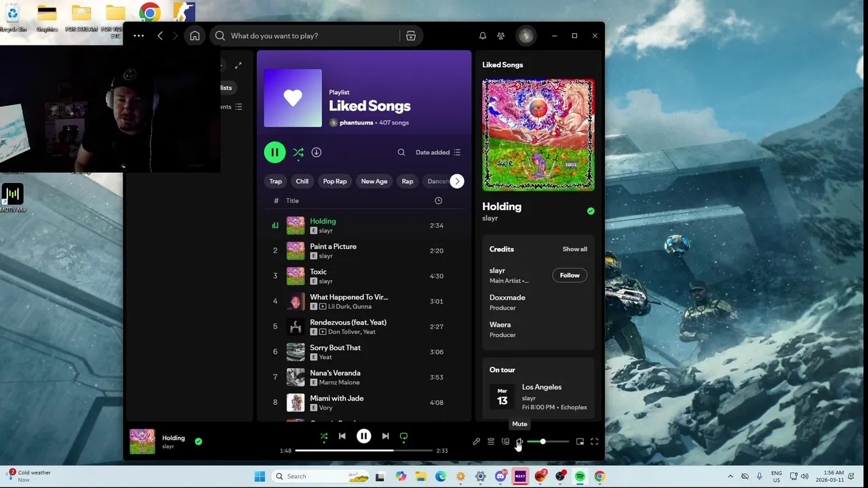Pause playback in the bottom player bar

364,436
